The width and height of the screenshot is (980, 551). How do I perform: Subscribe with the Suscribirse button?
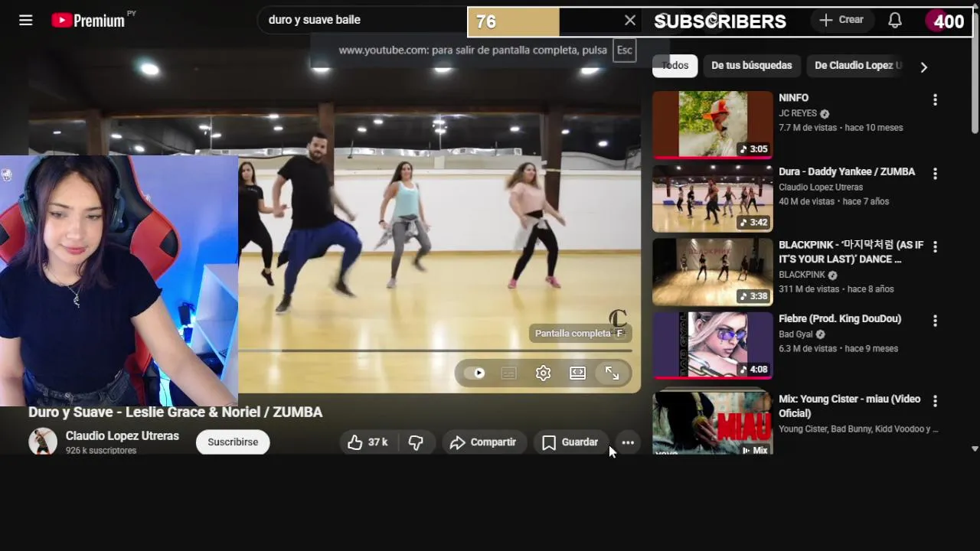coord(233,442)
